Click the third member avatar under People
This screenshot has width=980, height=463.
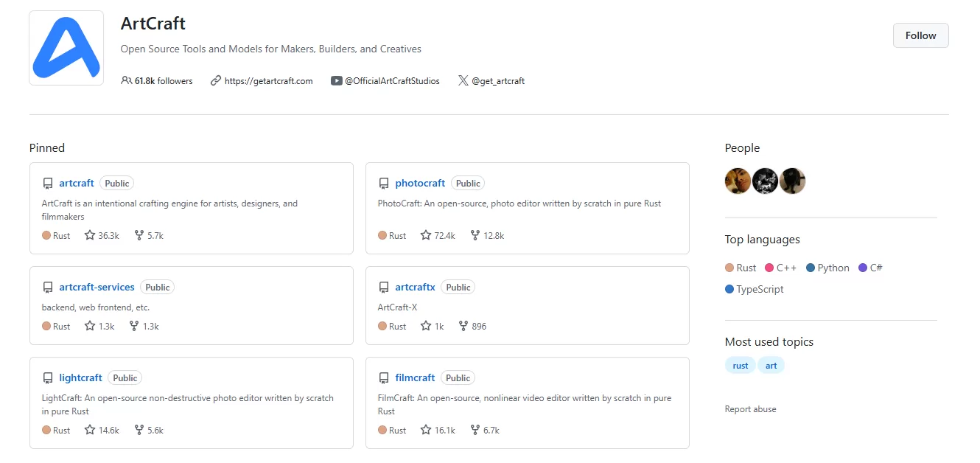tap(793, 181)
